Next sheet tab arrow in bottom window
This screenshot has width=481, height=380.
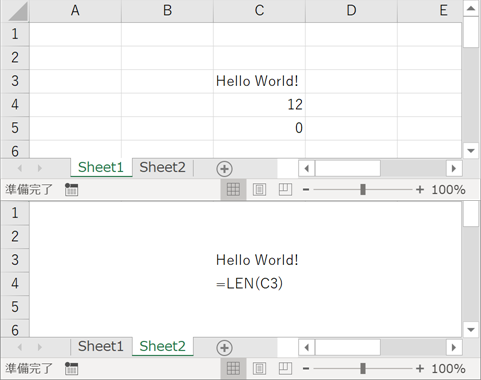pyautogui.click(x=40, y=347)
